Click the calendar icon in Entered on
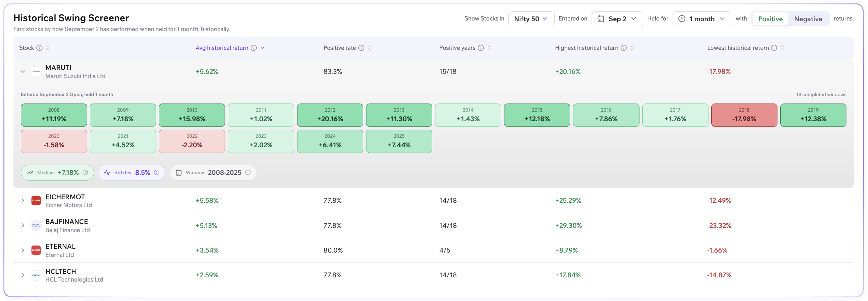 click(601, 19)
